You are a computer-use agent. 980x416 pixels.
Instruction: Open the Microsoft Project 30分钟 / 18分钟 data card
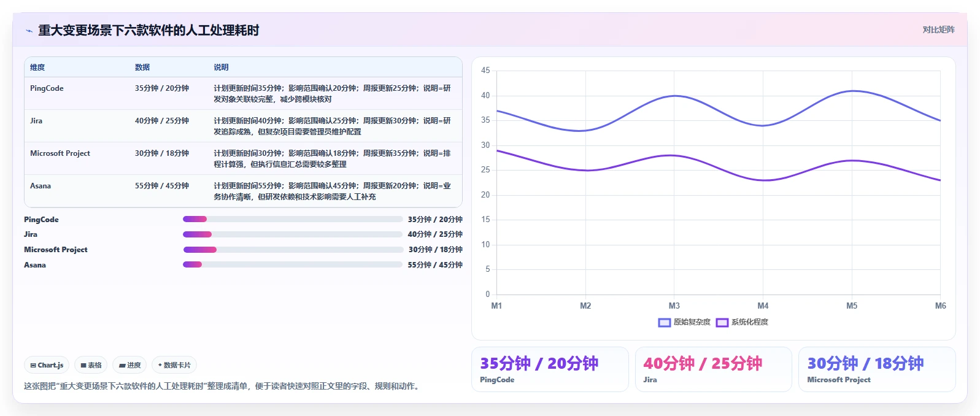877,369
